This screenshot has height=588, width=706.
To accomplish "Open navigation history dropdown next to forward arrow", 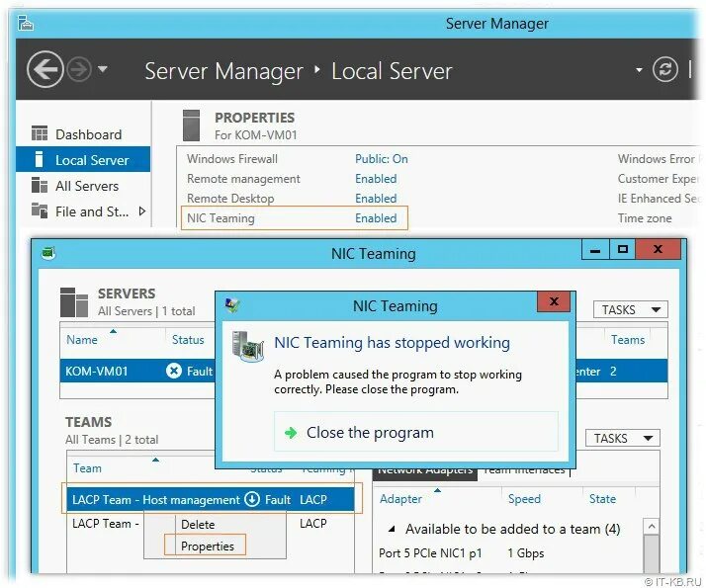I will (103, 69).
